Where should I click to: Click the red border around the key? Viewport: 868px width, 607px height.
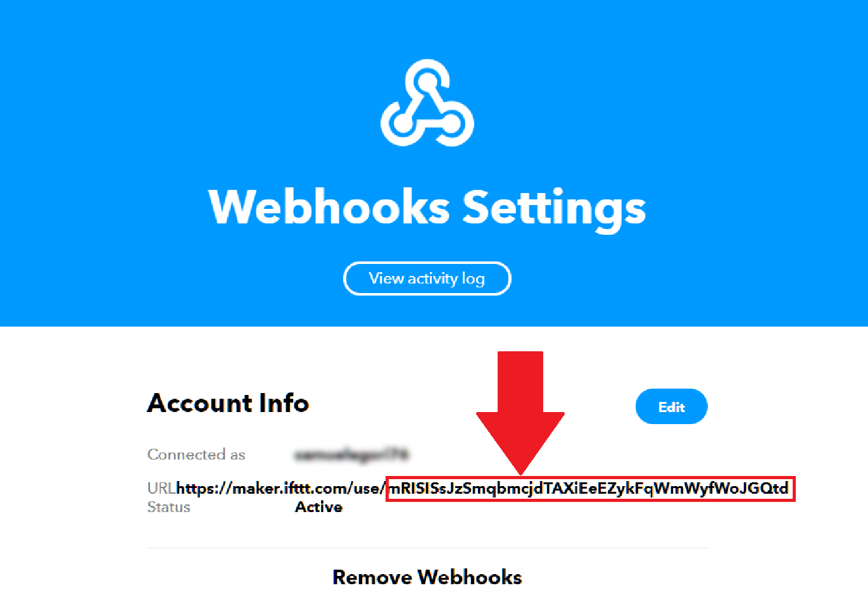[x=590, y=478]
